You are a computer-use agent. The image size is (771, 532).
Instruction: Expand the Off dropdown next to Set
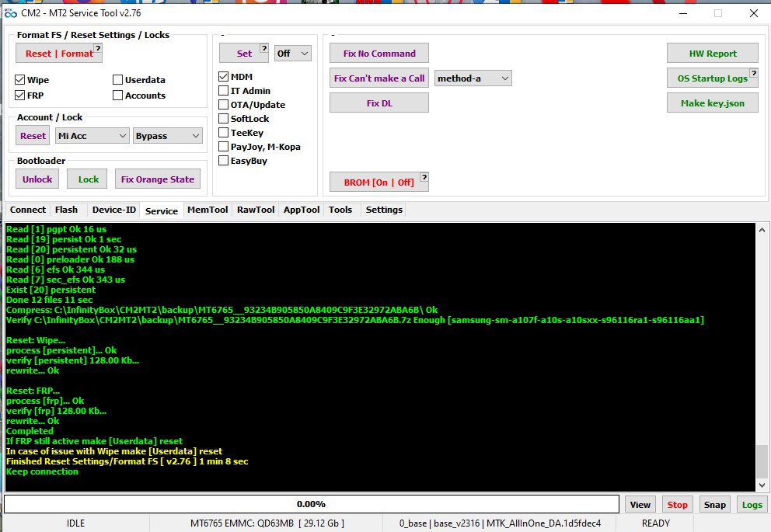pyautogui.click(x=292, y=53)
